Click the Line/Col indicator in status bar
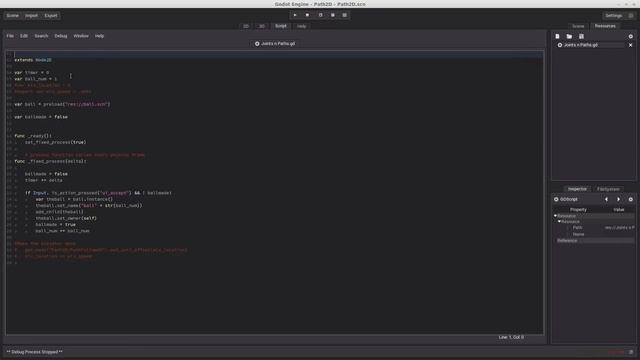The image size is (640, 360). pyautogui.click(x=511, y=338)
